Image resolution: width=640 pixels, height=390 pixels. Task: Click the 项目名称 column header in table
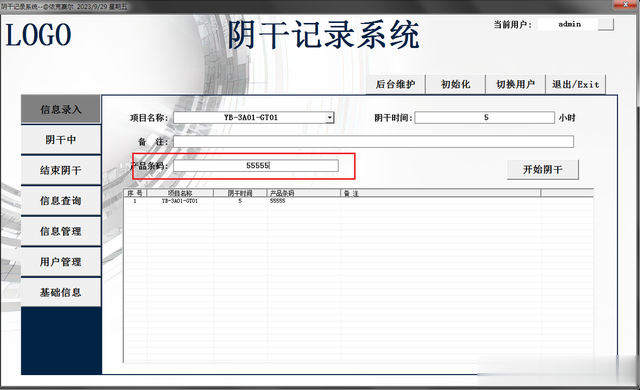(x=180, y=193)
